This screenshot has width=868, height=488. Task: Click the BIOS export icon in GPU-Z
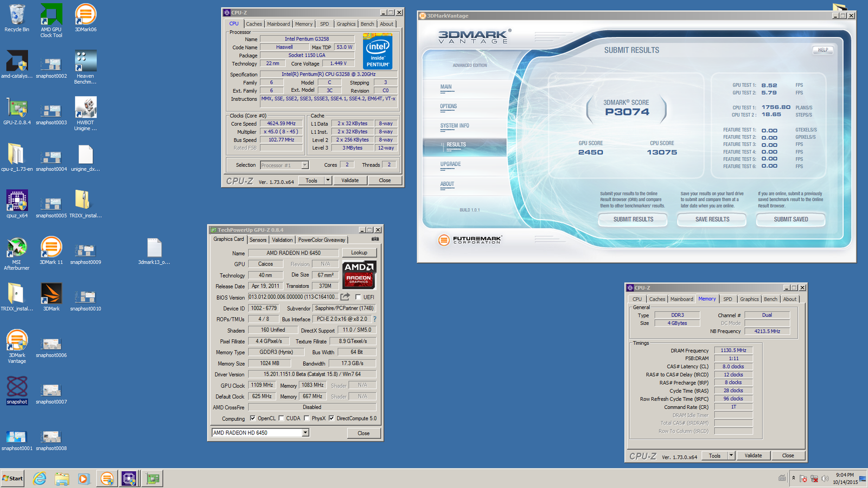coord(345,297)
